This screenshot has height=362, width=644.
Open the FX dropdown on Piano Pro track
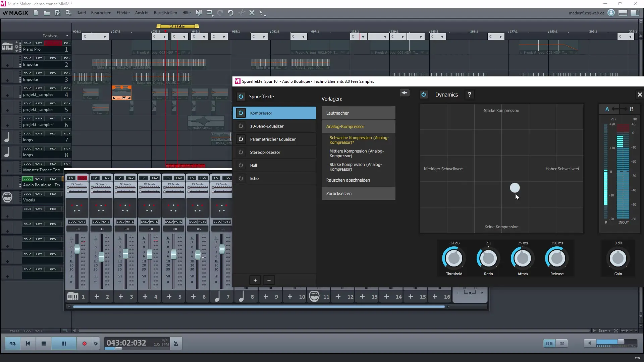click(x=67, y=43)
